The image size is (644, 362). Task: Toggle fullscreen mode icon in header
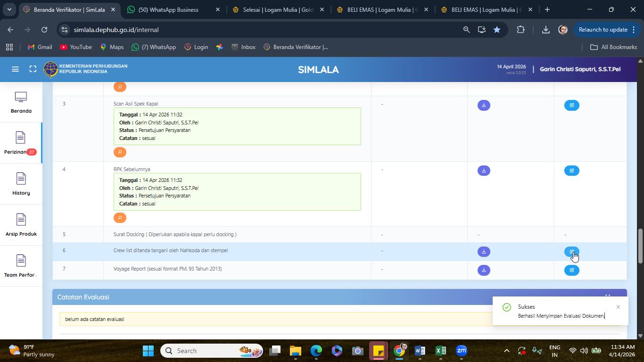pos(33,69)
